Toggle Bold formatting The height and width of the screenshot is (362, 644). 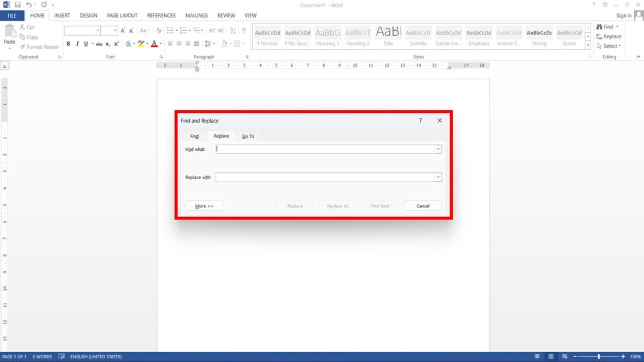tap(69, 44)
